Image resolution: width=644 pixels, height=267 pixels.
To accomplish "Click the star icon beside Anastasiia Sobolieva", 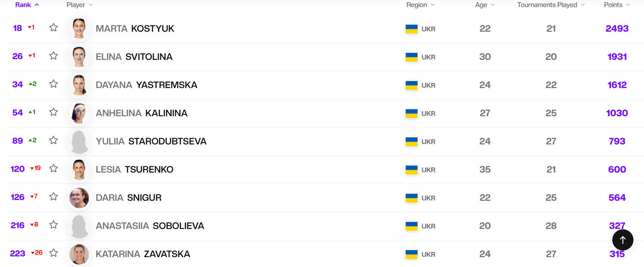I will 54,225.
